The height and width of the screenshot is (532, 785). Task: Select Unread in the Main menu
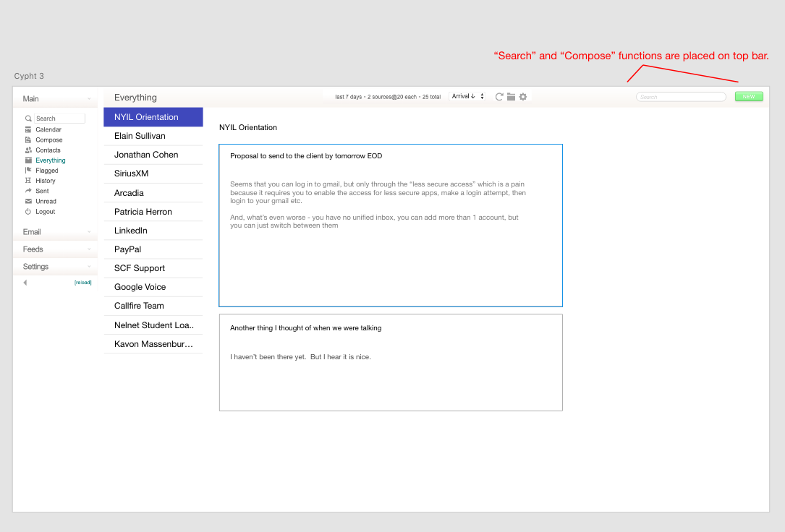tap(46, 202)
